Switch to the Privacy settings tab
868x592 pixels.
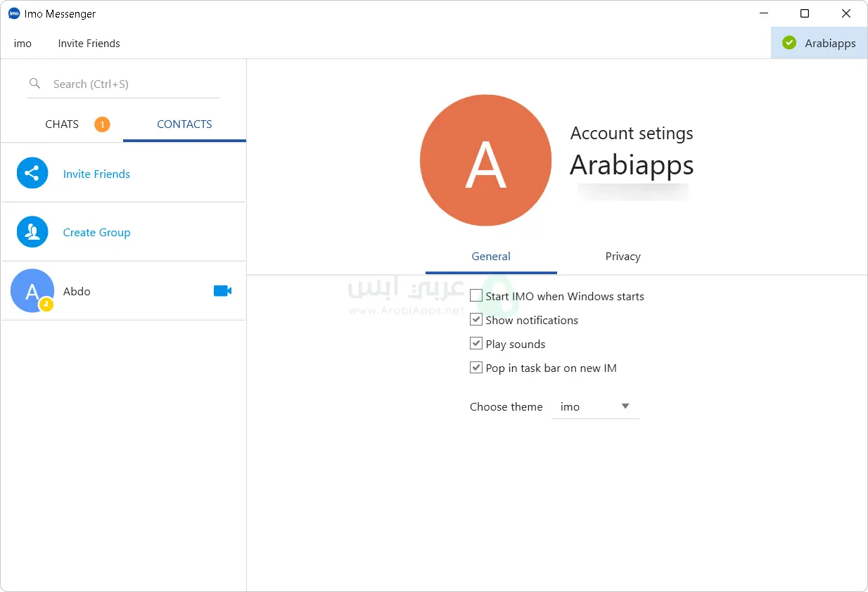[623, 257]
